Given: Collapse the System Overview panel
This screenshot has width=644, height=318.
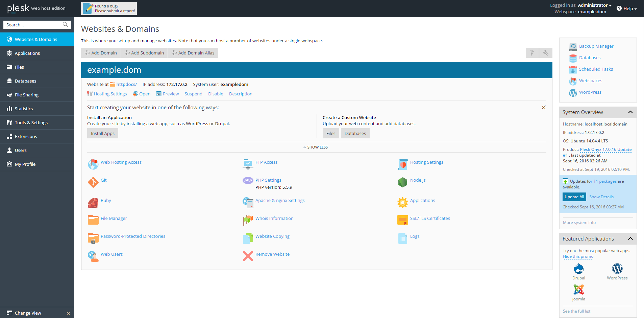Looking at the screenshot, I should tap(630, 112).
